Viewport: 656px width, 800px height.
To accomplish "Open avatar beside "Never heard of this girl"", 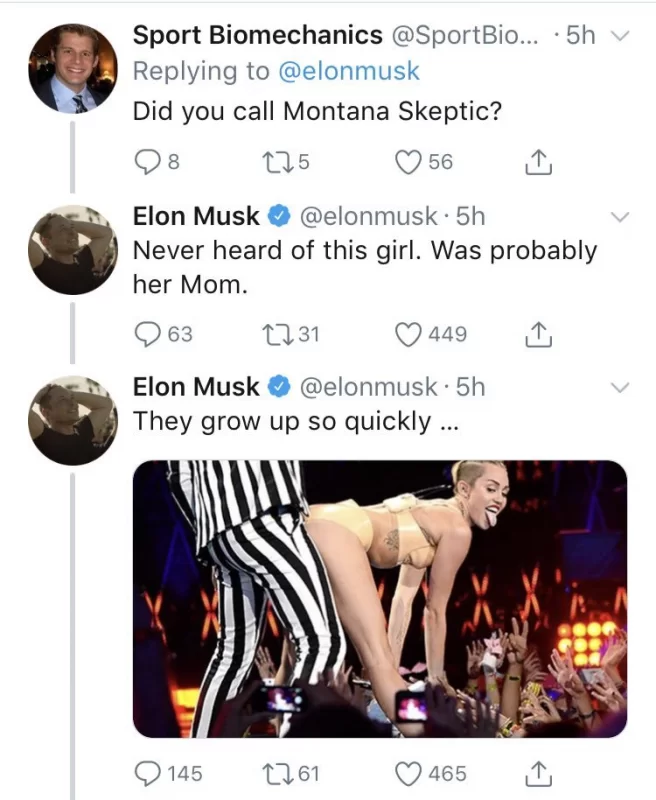I will pos(73,250).
